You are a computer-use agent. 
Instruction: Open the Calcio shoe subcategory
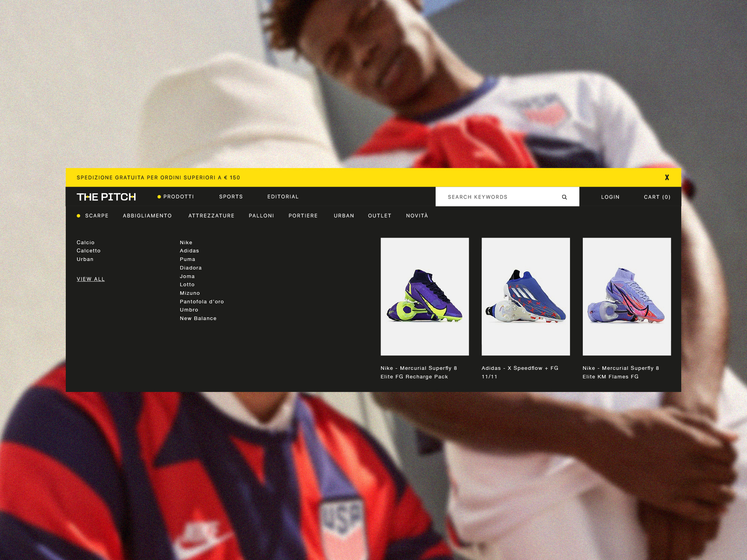(x=86, y=243)
